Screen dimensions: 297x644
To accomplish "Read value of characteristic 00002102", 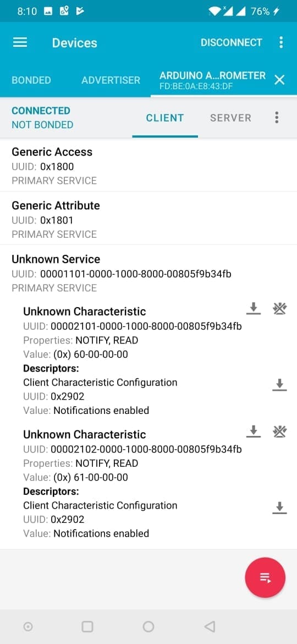I will [x=254, y=431].
